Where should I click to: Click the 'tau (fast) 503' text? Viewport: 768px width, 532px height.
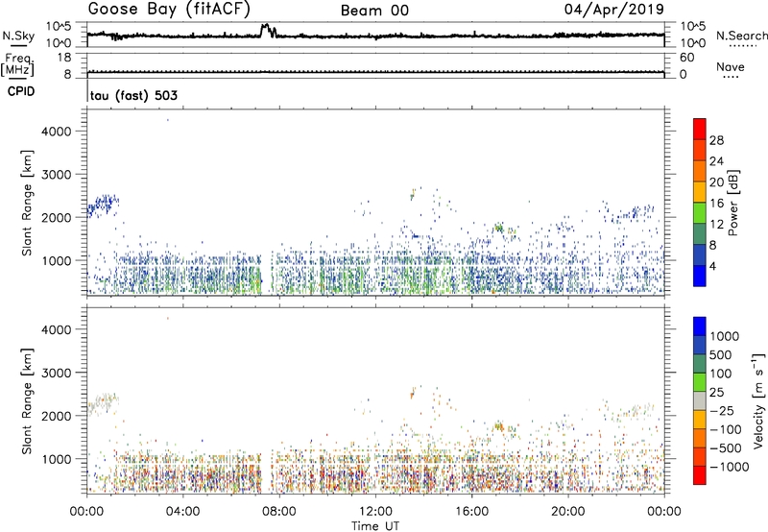[x=133, y=95]
